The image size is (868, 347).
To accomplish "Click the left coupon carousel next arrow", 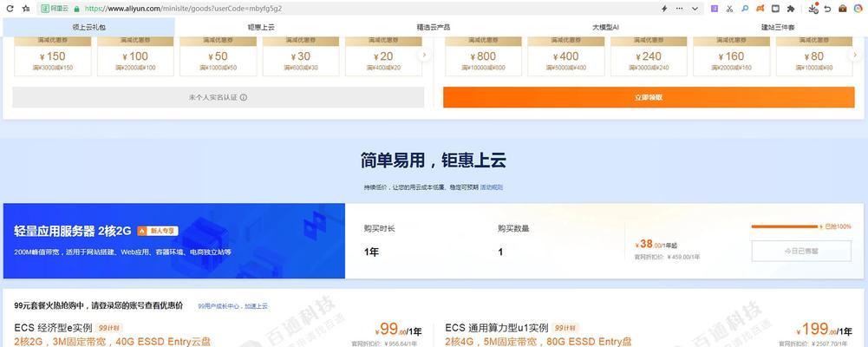I will (x=425, y=55).
